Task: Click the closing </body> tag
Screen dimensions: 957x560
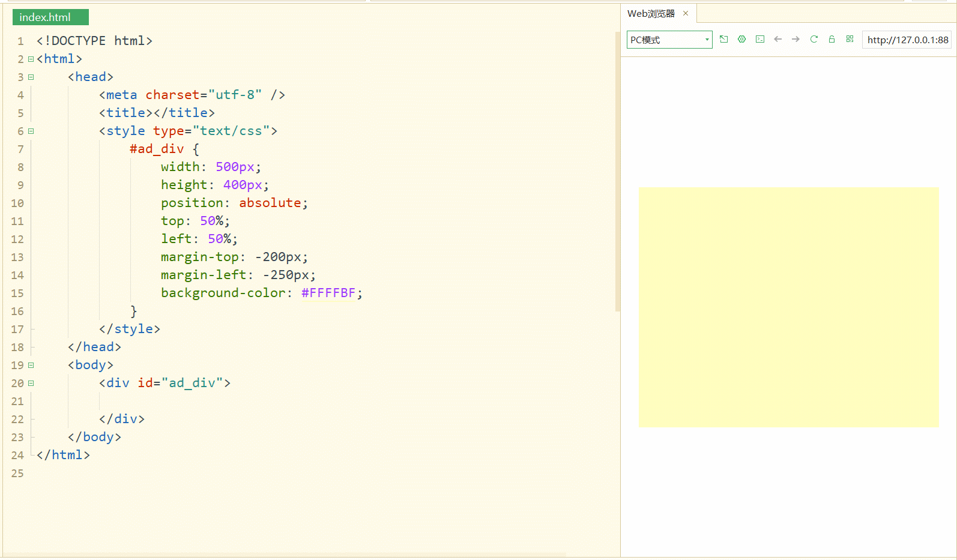Action: tap(94, 437)
